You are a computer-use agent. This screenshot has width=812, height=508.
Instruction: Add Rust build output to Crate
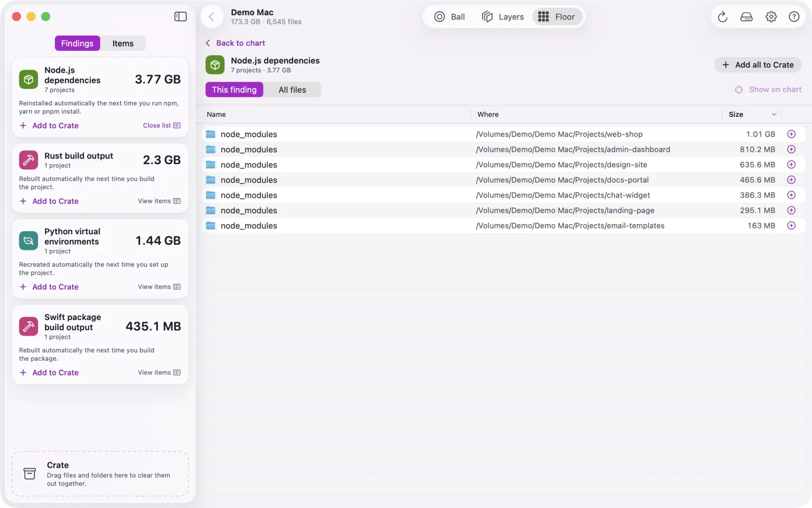click(x=49, y=201)
